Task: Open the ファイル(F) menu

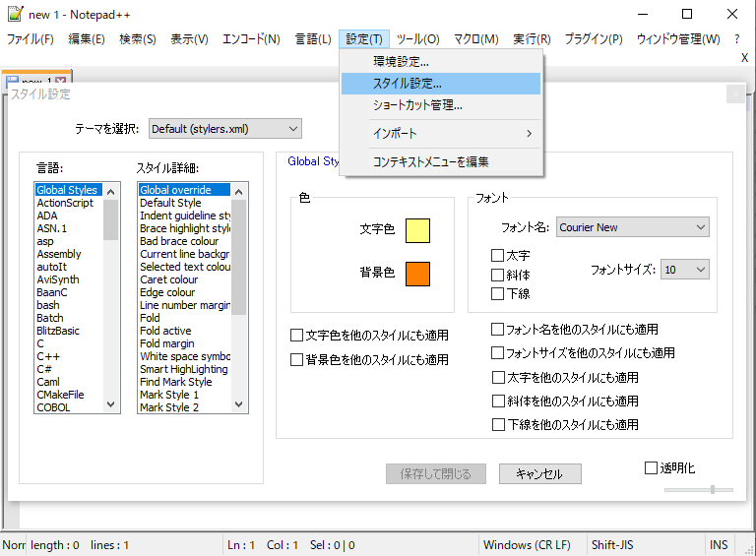Action: [30, 39]
